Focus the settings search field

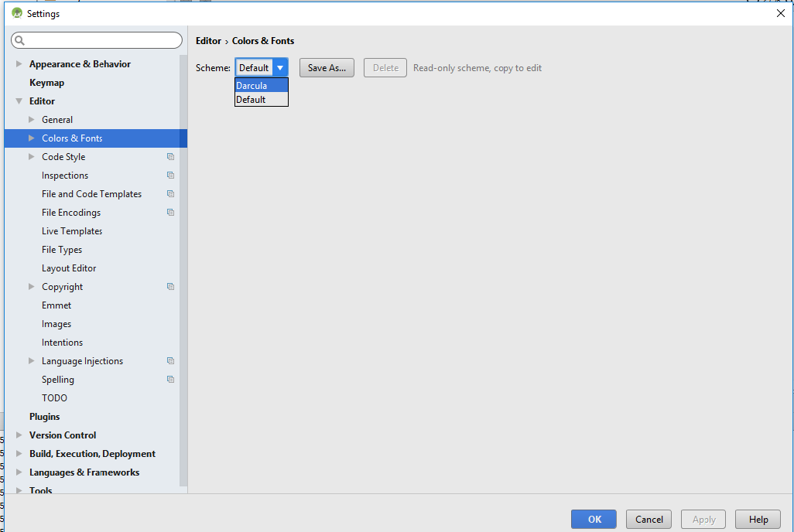pos(97,40)
